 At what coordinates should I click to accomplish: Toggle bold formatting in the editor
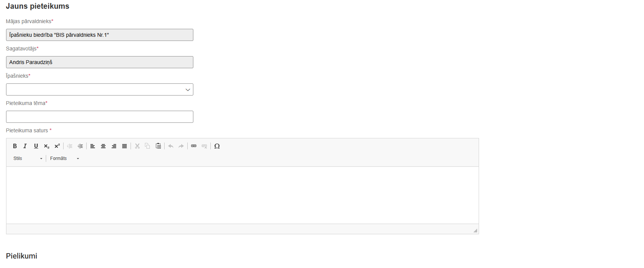tap(15, 146)
